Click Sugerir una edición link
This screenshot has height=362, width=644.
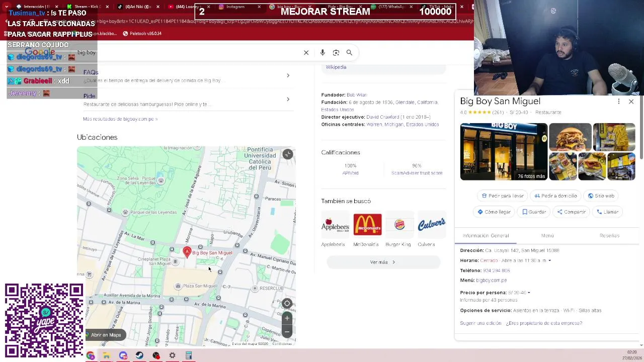[480, 323]
